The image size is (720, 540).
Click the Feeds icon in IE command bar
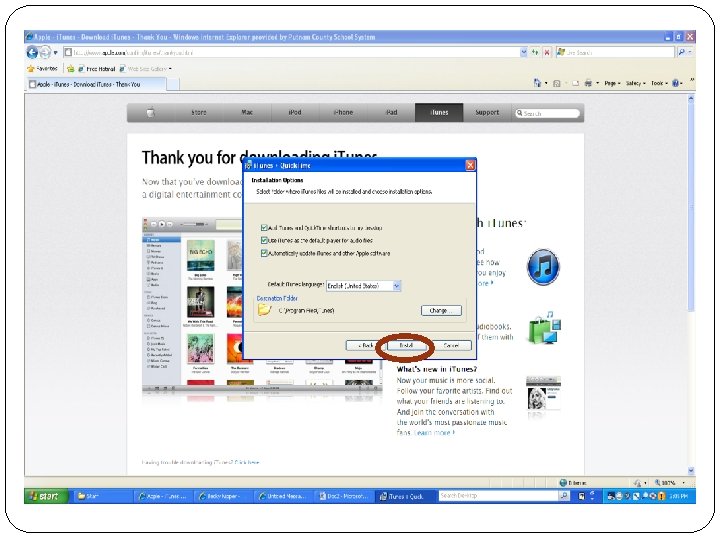pos(557,84)
